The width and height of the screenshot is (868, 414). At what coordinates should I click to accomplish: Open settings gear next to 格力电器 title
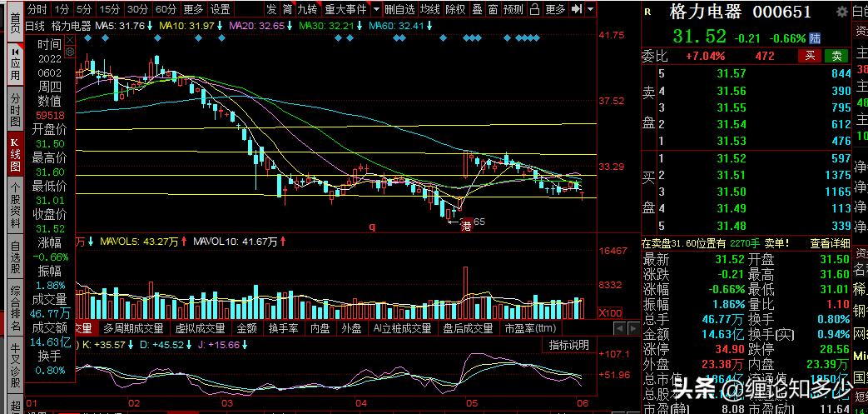tap(843, 12)
